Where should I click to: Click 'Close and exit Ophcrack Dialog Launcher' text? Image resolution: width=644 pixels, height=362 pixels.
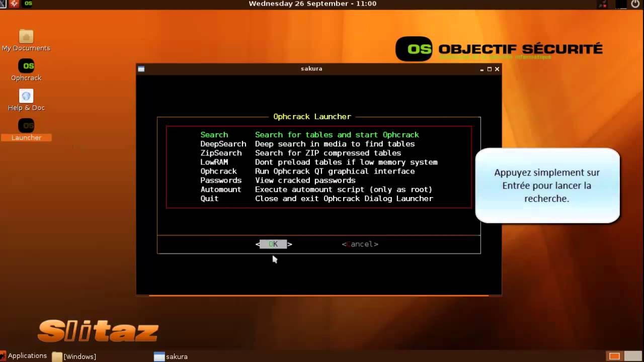pos(344,198)
